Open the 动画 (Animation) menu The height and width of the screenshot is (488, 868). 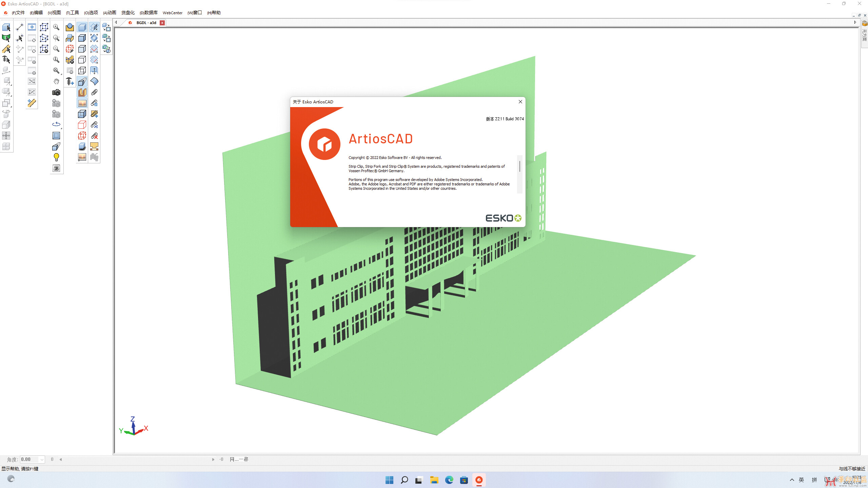pyautogui.click(x=110, y=13)
